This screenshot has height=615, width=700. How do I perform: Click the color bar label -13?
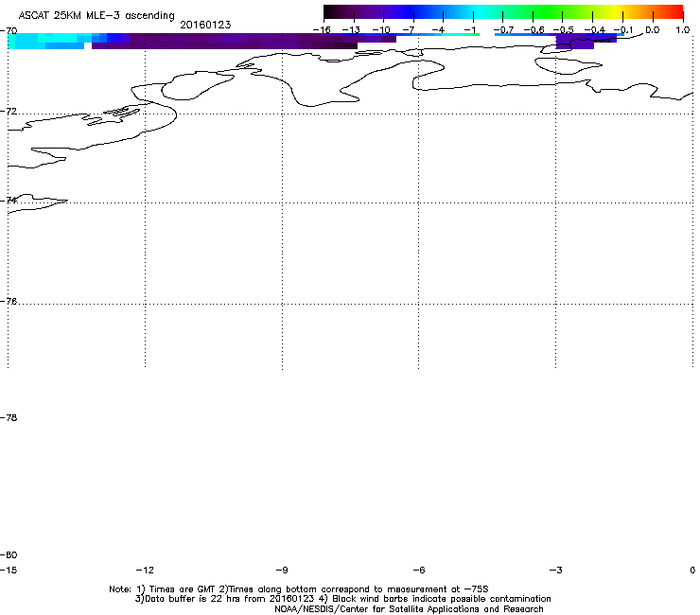pos(351,29)
